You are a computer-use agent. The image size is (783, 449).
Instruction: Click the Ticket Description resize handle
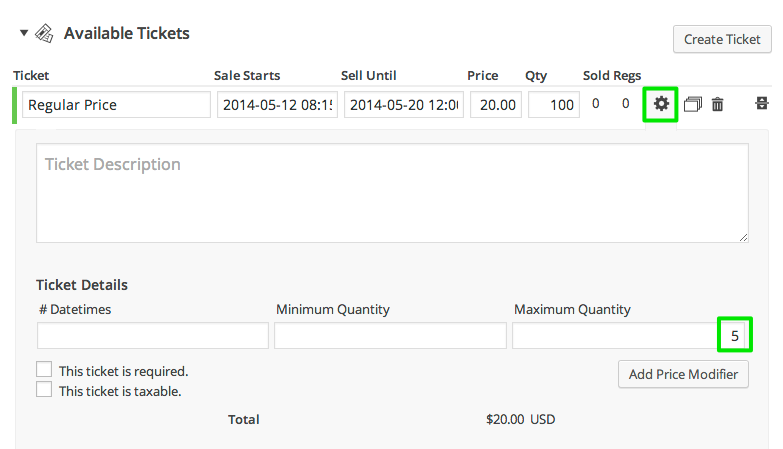[x=743, y=237]
